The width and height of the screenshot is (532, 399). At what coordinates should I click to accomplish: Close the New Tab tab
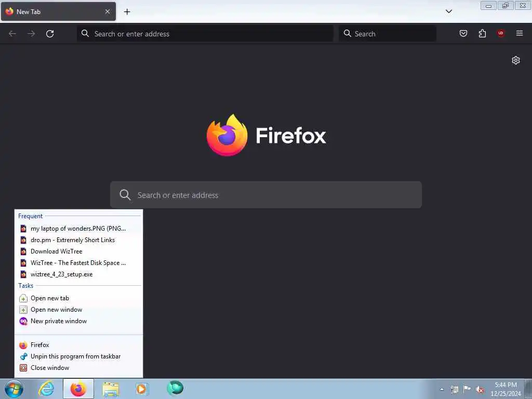[x=108, y=11]
